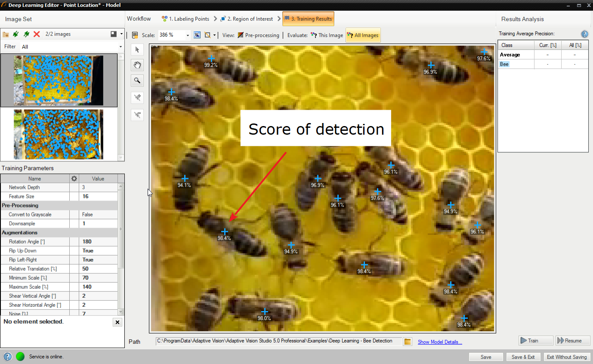Choose the zoom magnifier tool

[x=137, y=80]
